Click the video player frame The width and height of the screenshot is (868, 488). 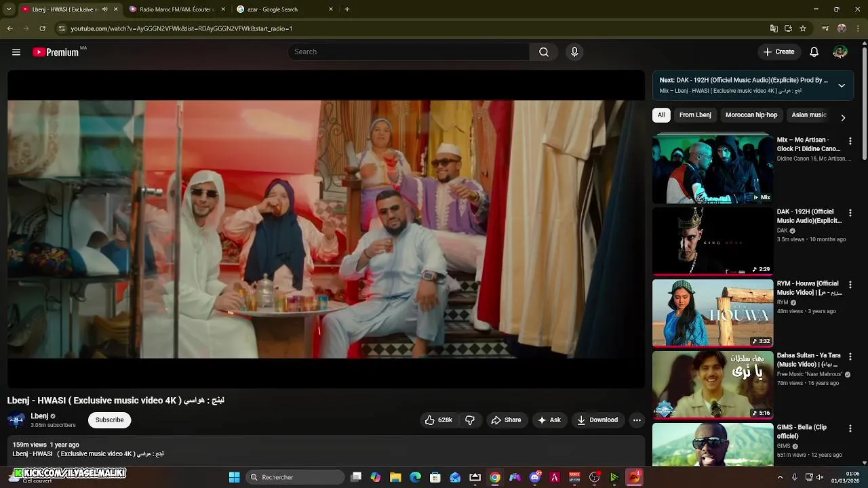click(x=326, y=229)
